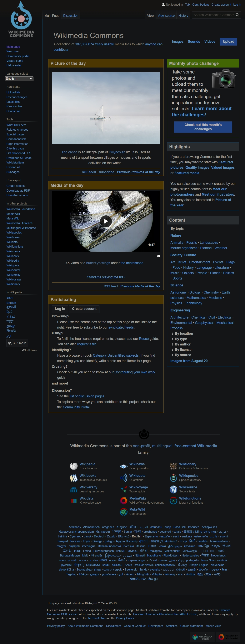Open the Privacy policy footer link

[x=56, y=626]
